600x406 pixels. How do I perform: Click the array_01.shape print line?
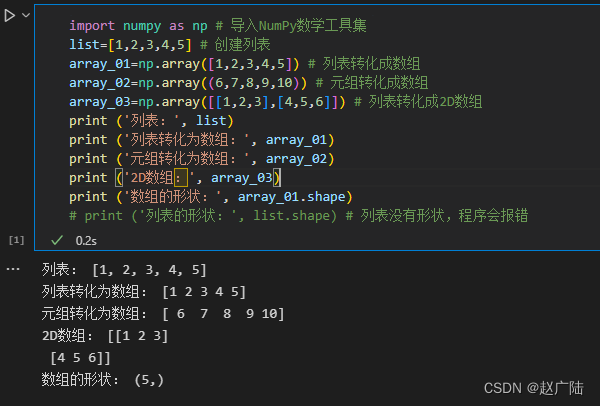pos(210,197)
